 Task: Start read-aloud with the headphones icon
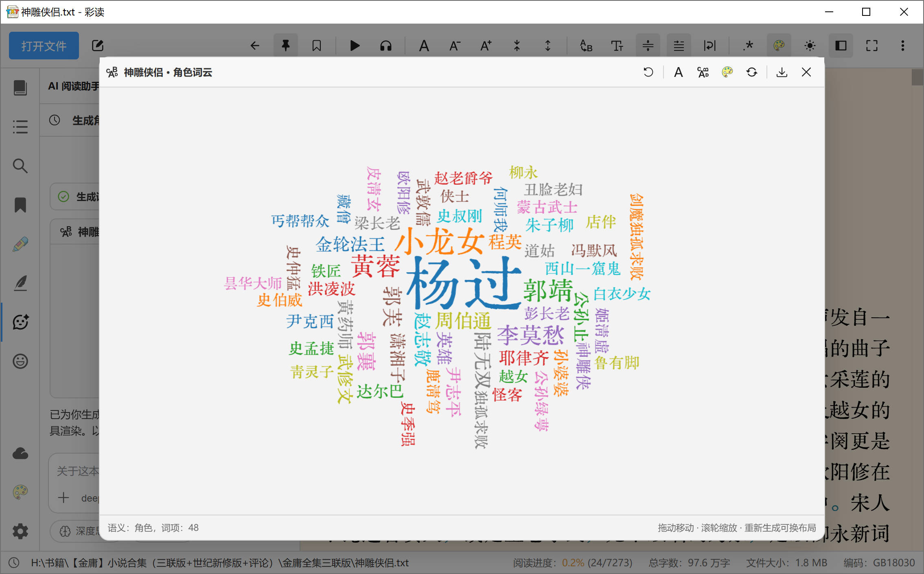(386, 46)
